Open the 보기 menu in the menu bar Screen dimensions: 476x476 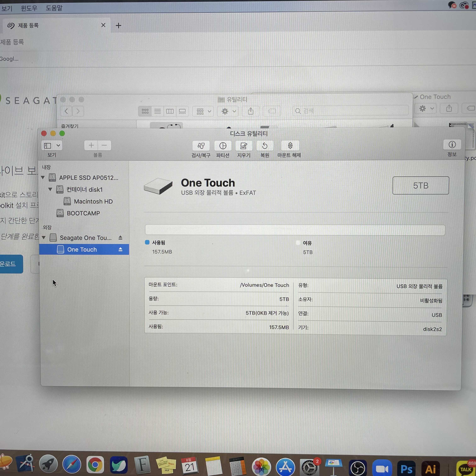click(x=7, y=8)
